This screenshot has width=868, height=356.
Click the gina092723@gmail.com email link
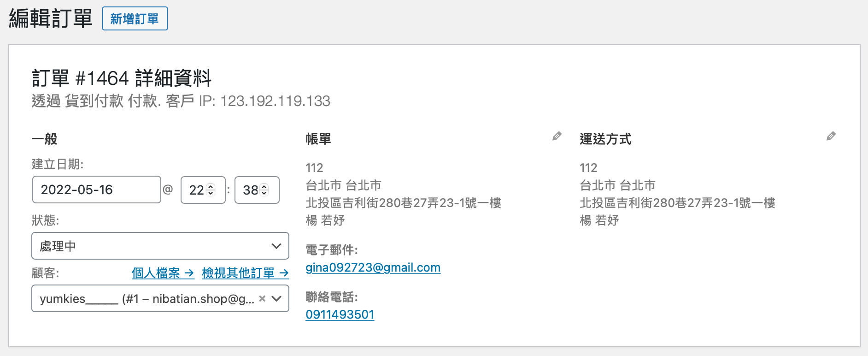point(373,267)
